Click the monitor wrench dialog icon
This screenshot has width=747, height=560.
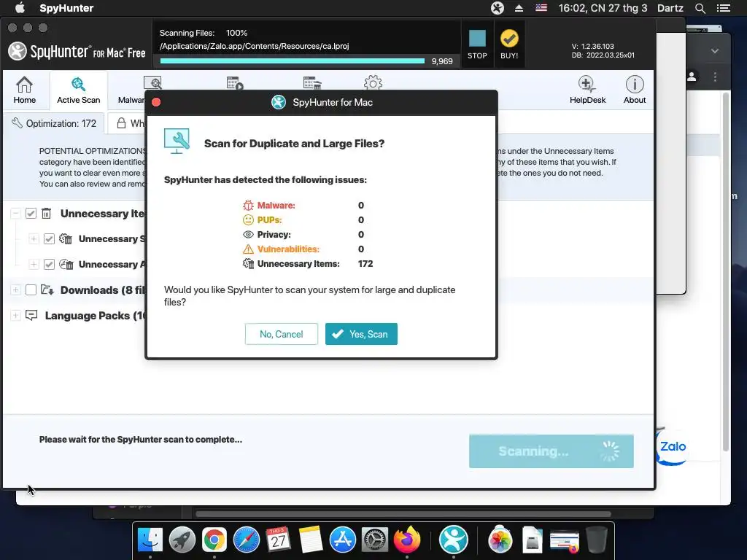177,141
